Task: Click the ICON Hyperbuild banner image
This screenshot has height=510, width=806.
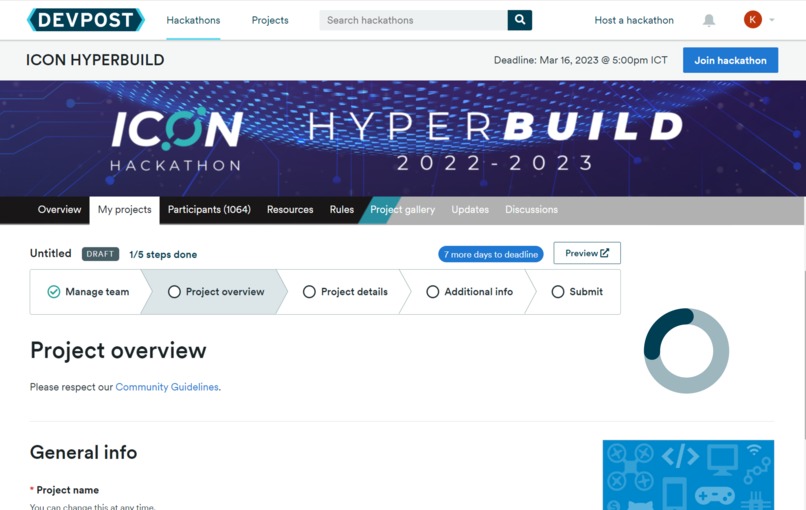Action: tap(403, 138)
